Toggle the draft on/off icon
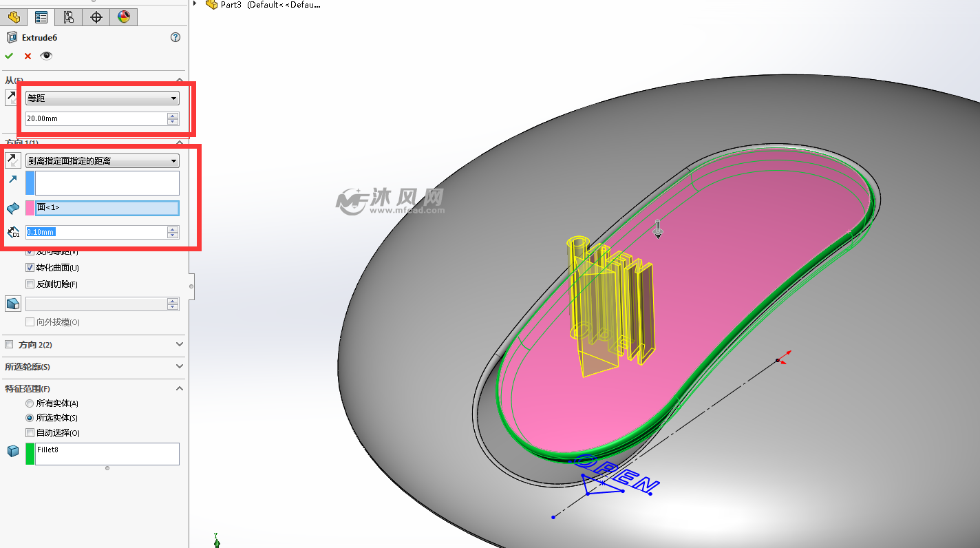The width and height of the screenshot is (980, 548). [x=13, y=304]
